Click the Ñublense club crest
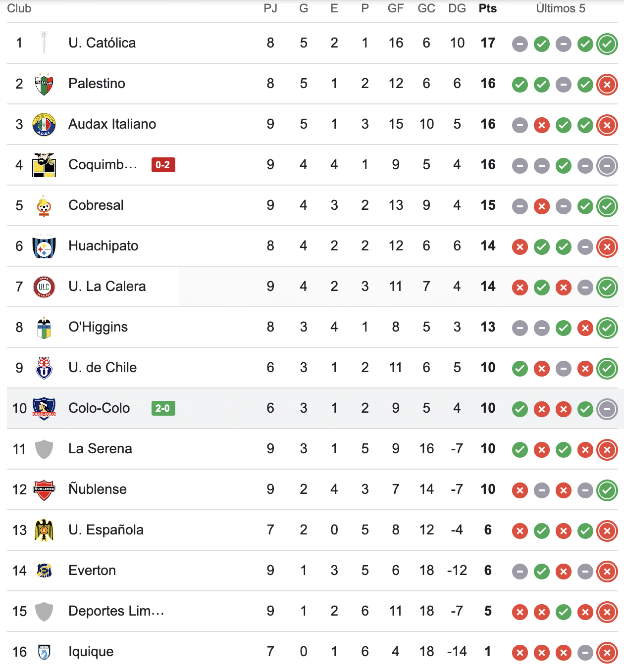Screen dimensions: 624x672 (44, 489)
